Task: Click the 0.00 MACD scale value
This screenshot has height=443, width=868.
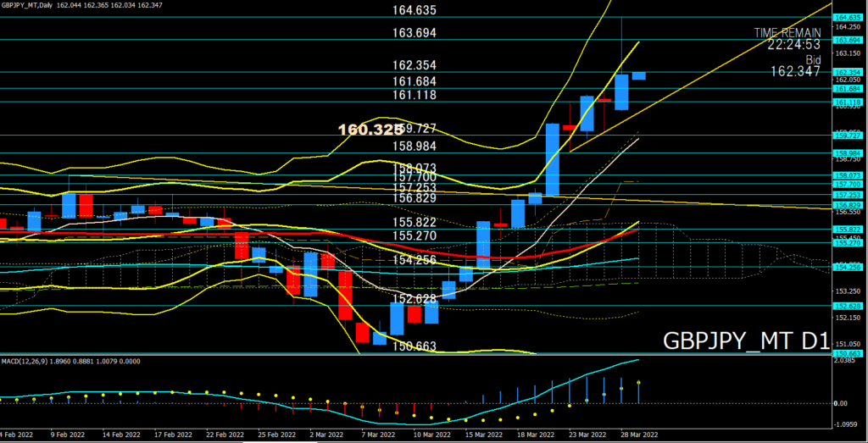Action: click(840, 403)
